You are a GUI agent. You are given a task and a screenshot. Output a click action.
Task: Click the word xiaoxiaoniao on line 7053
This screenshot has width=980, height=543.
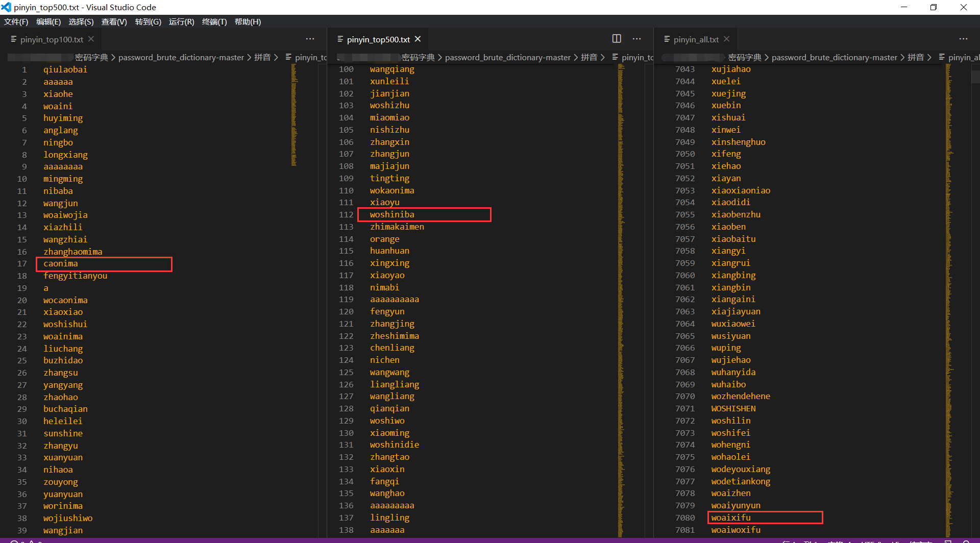741,191
